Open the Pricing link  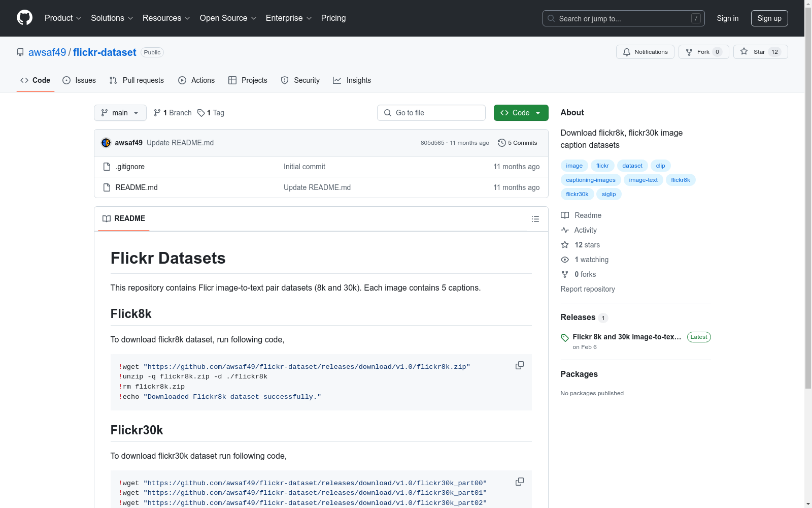click(x=333, y=18)
